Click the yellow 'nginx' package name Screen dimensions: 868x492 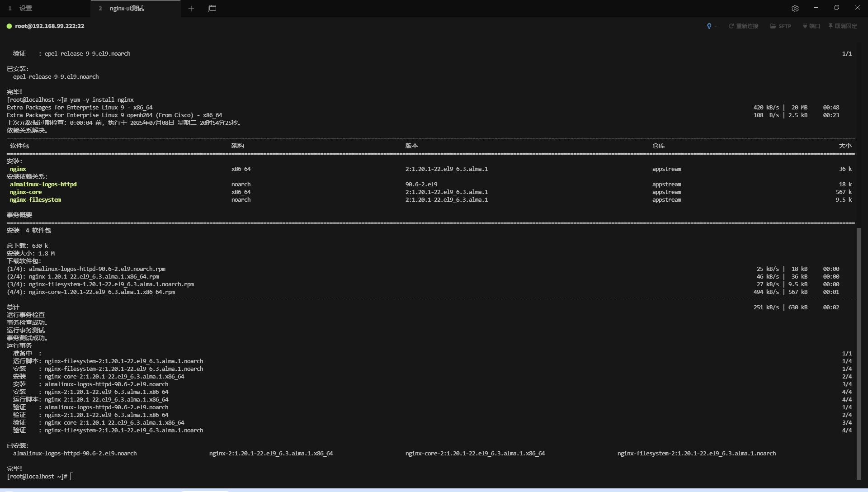pyautogui.click(x=18, y=169)
